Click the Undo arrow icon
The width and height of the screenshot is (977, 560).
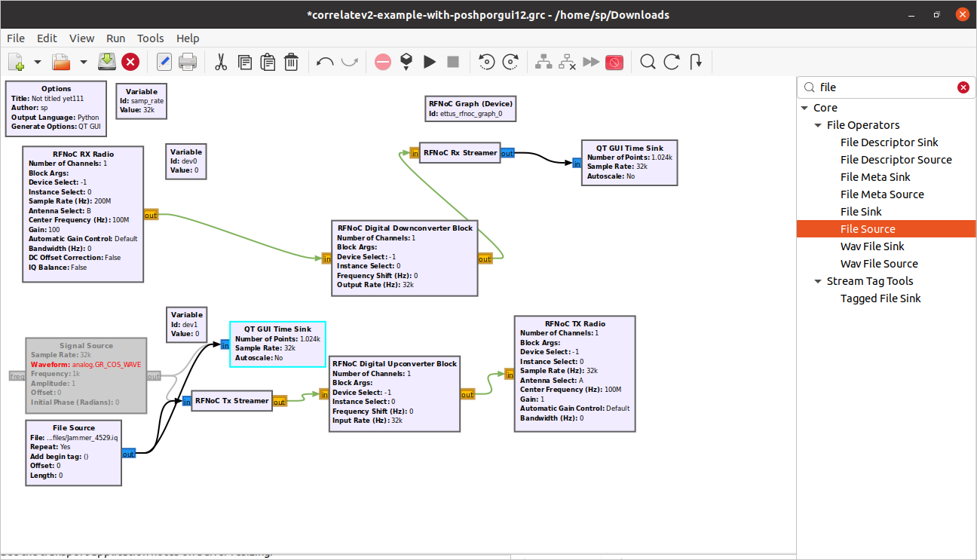[x=325, y=62]
